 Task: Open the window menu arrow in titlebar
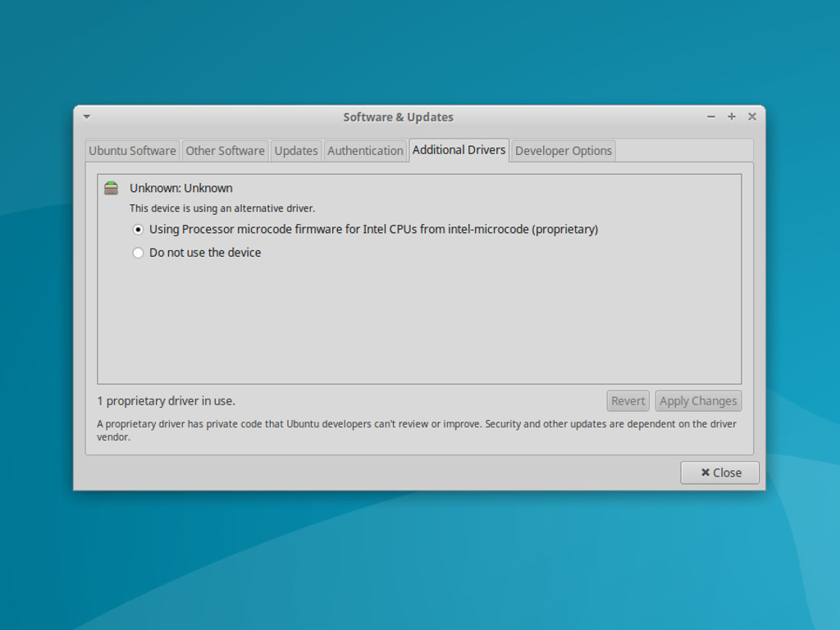point(87,116)
